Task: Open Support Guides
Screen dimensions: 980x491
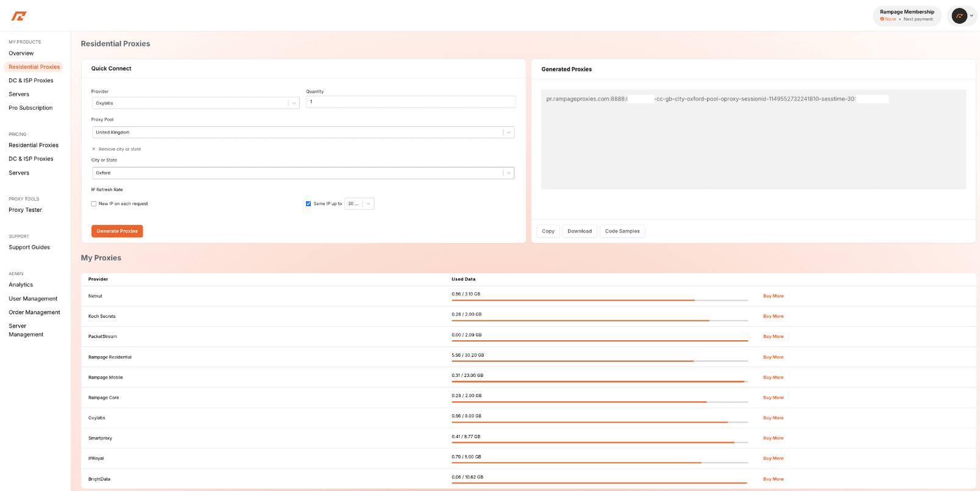Action: coord(29,248)
